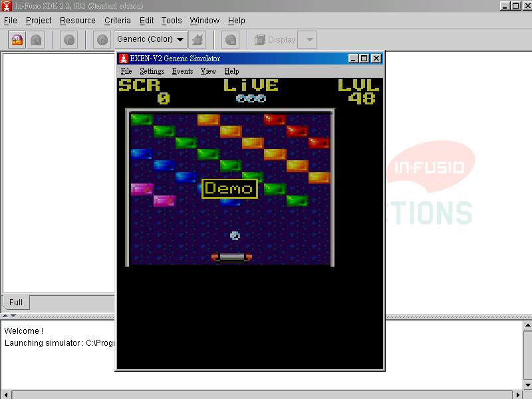Click the horizontal scrollbar left arrow

coord(6,395)
